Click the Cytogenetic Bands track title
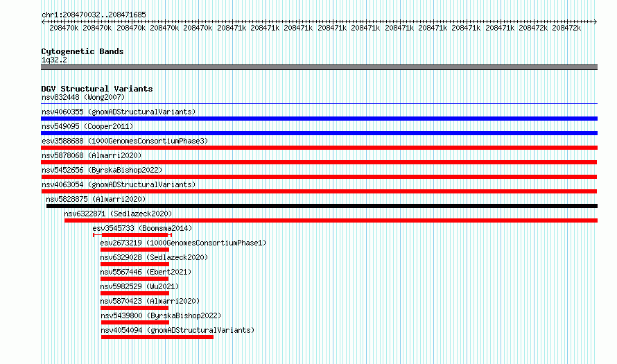Viewport: 617px width, 364px height. [x=82, y=51]
